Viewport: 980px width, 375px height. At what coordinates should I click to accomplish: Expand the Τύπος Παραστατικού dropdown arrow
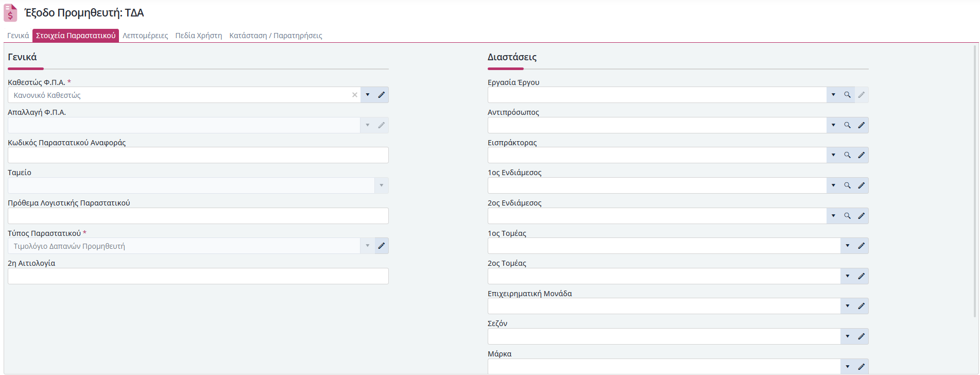pos(368,246)
